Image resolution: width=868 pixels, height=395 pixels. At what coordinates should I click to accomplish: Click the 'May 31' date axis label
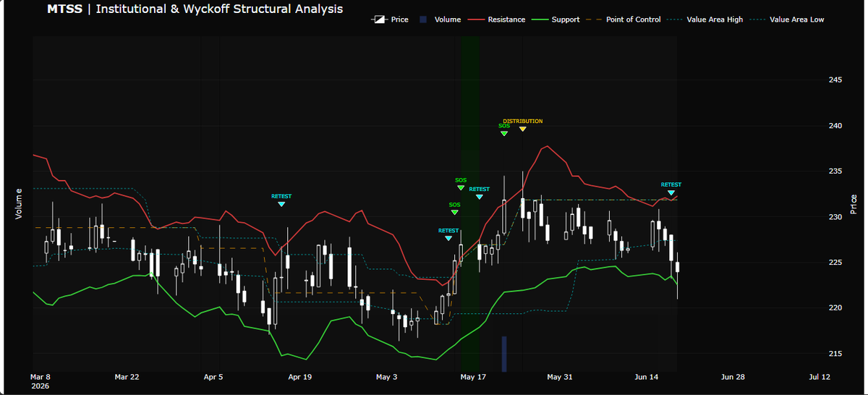560,377
